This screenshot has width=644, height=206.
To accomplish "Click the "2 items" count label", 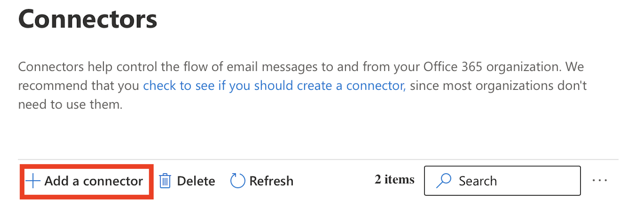I will [395, 180].
